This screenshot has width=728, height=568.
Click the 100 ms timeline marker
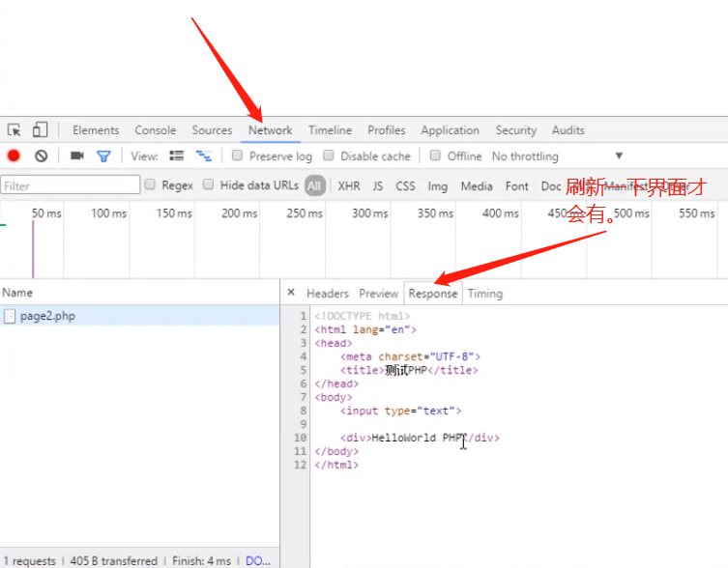[108, 213]
